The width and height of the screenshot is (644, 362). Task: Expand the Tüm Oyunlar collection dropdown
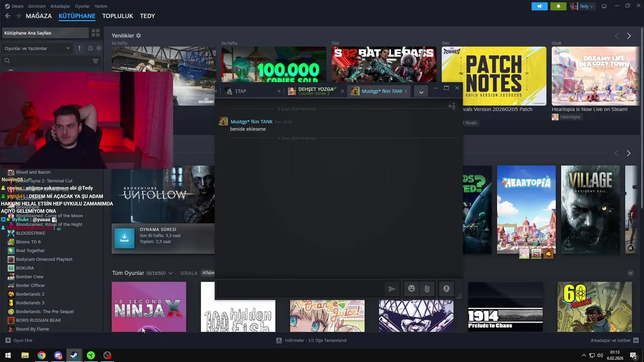(171, 273)
